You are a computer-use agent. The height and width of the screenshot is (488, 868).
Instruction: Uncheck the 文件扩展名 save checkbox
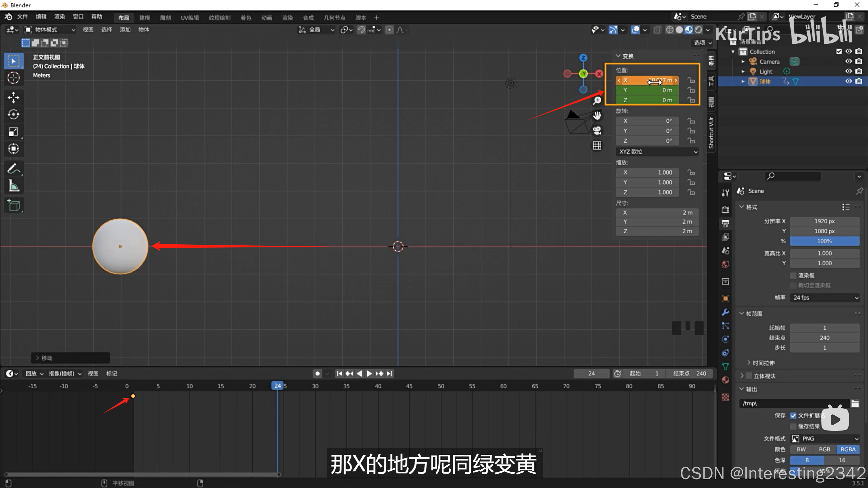pos(793,415)
